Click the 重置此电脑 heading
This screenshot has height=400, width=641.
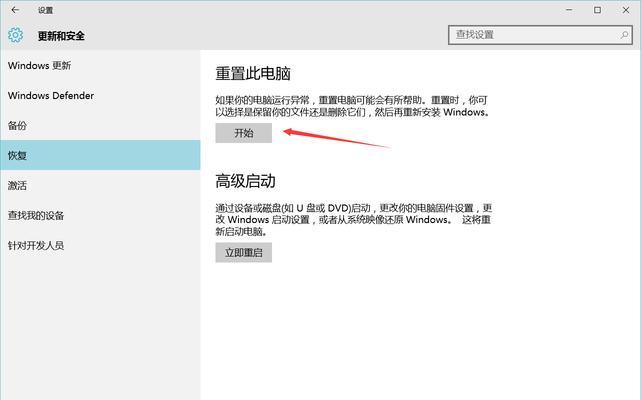tap(253, 74)
